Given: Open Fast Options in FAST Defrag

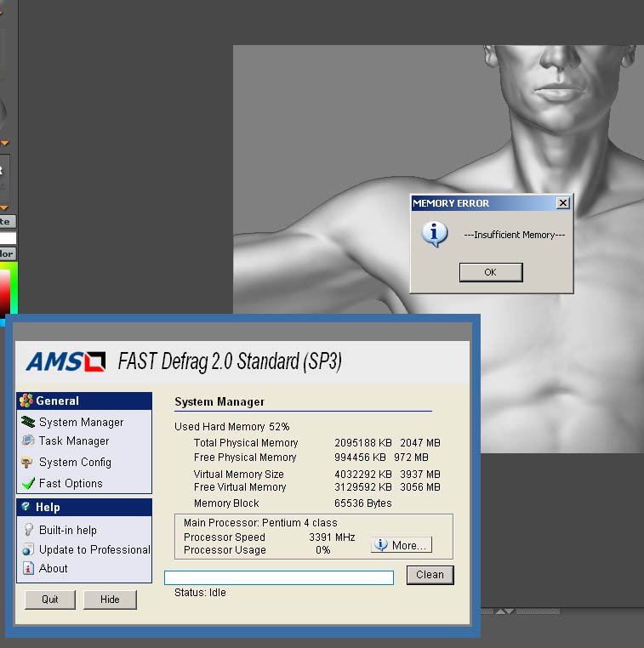Looking at the screenshot, I should [71, 483].
